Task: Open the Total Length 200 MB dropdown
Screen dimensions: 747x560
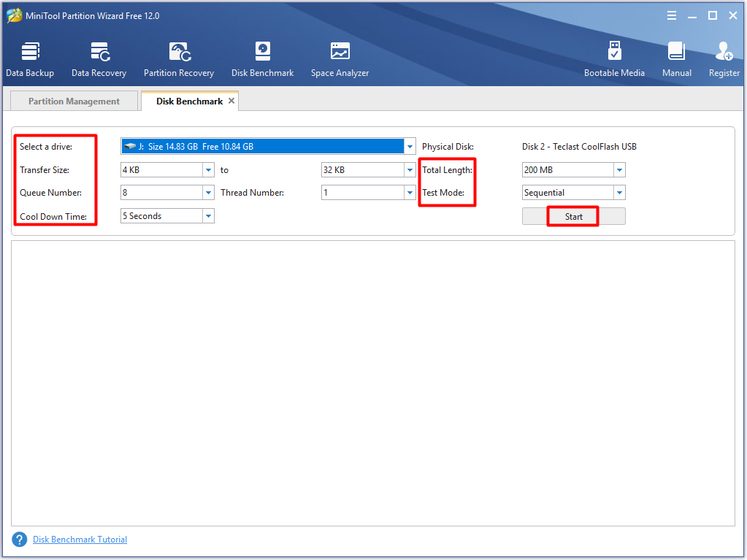Action: click(x=619, y=170)
